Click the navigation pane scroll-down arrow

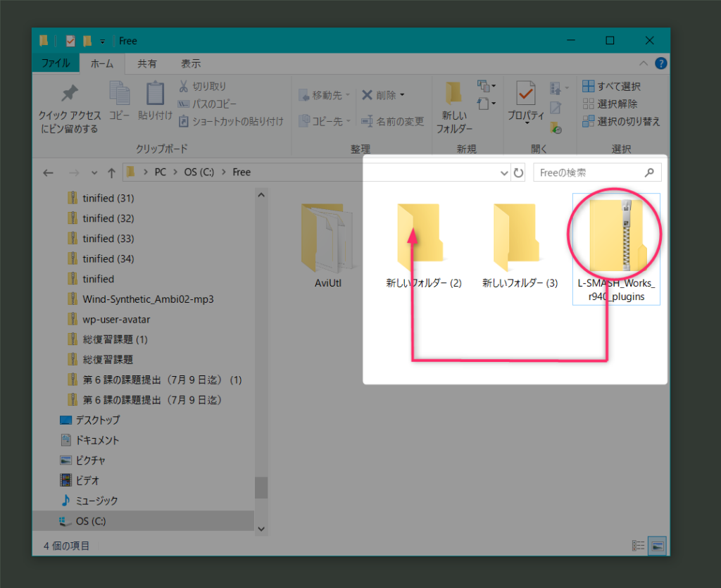tap(261, 529)
